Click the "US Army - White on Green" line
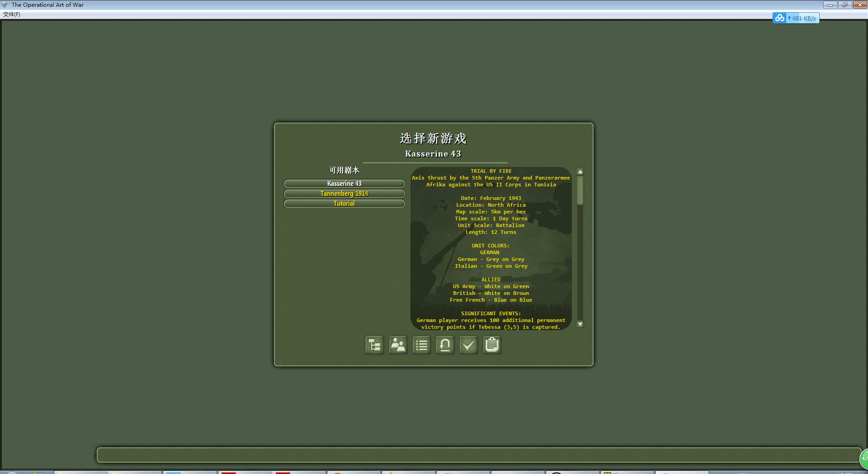Viewport: 868px width, 474px height. pos(491,286)
